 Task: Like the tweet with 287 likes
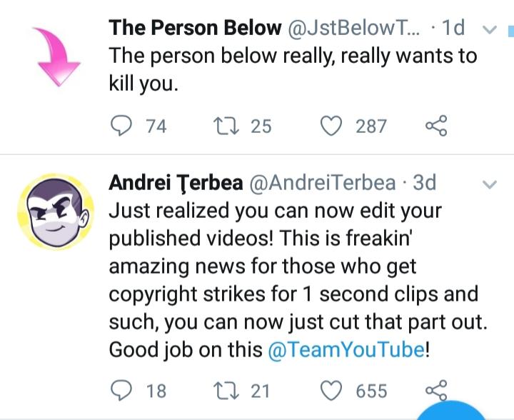coord(331,126)
